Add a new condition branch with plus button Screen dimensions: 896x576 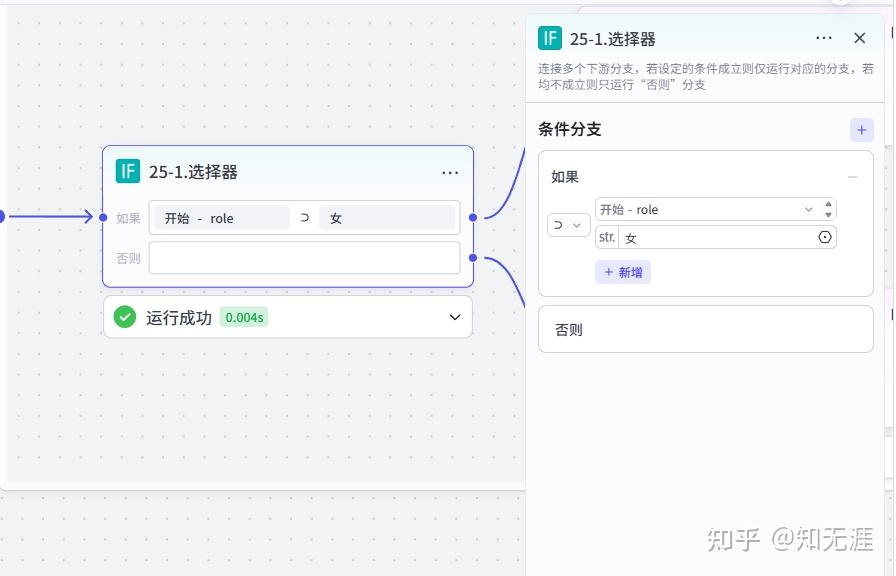(x=862, y=130)
